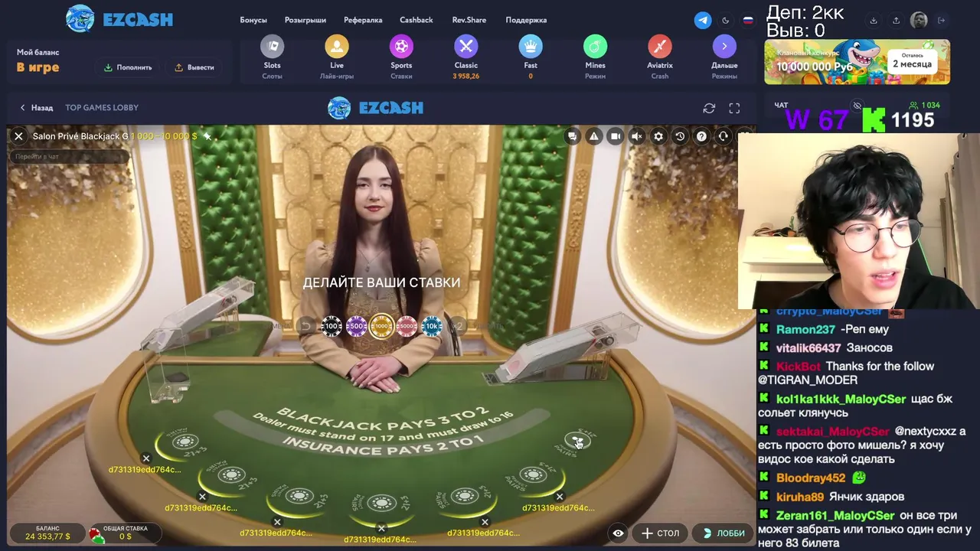Open the Telegram channel icon
This screenshot has width=980, height=551.
pos(703,21)
